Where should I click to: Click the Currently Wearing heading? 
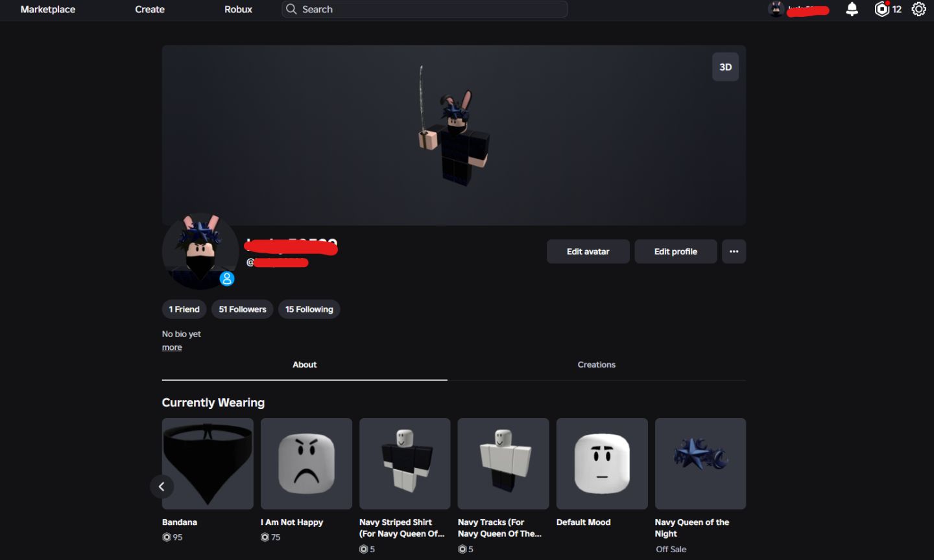pos(213,402)
